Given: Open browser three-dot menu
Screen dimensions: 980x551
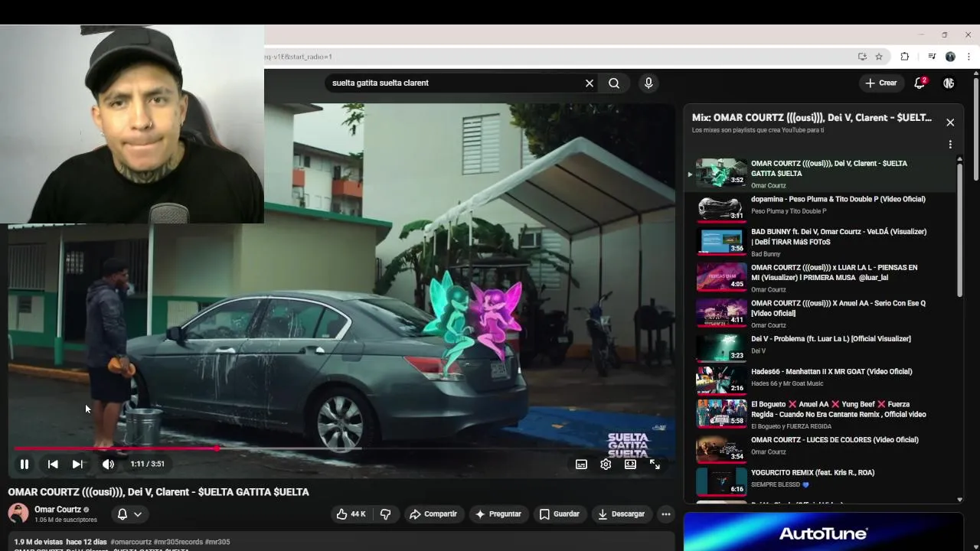Looking at the screenshot, I should point(969,57).
